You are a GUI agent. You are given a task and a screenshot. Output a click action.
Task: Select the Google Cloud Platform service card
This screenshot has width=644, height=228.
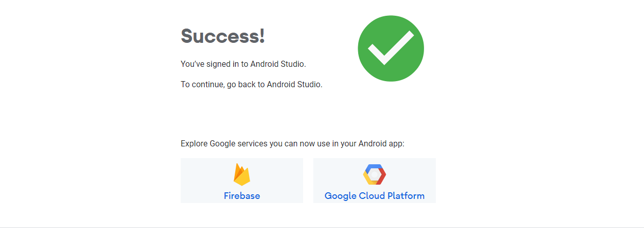click(x=375, y=181)
